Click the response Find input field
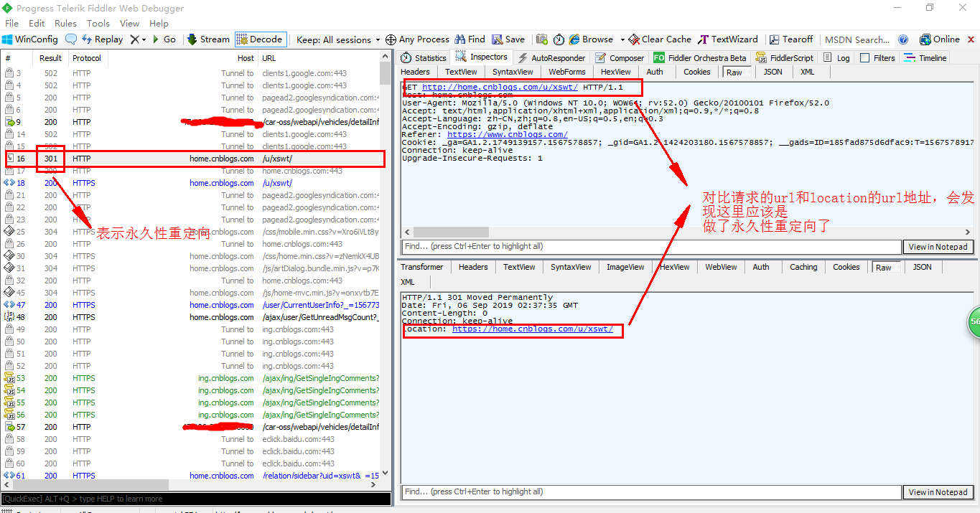 pyautogui.click(x=650, y=492)
